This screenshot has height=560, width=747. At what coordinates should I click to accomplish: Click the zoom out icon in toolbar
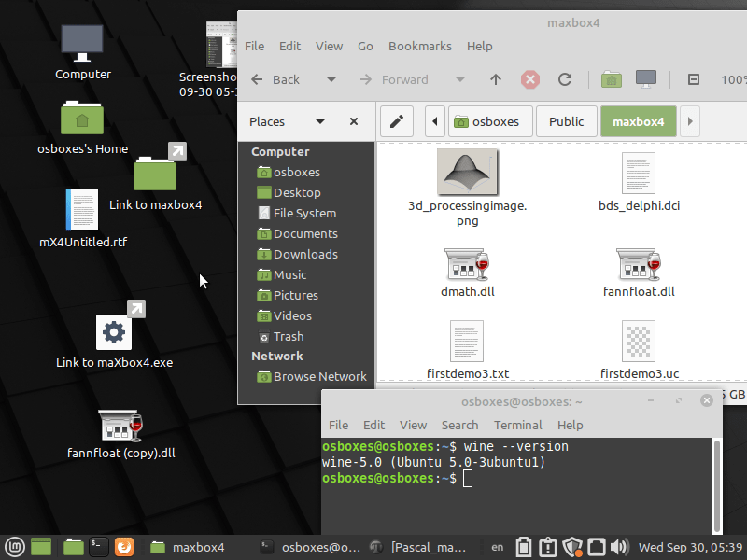[x=694, y=79]
